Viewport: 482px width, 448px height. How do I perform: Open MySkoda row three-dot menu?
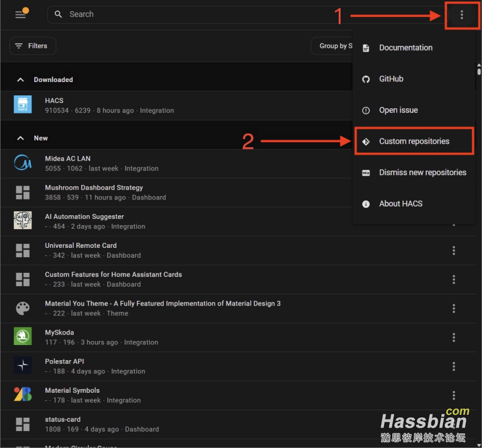(x=453, y=337)
